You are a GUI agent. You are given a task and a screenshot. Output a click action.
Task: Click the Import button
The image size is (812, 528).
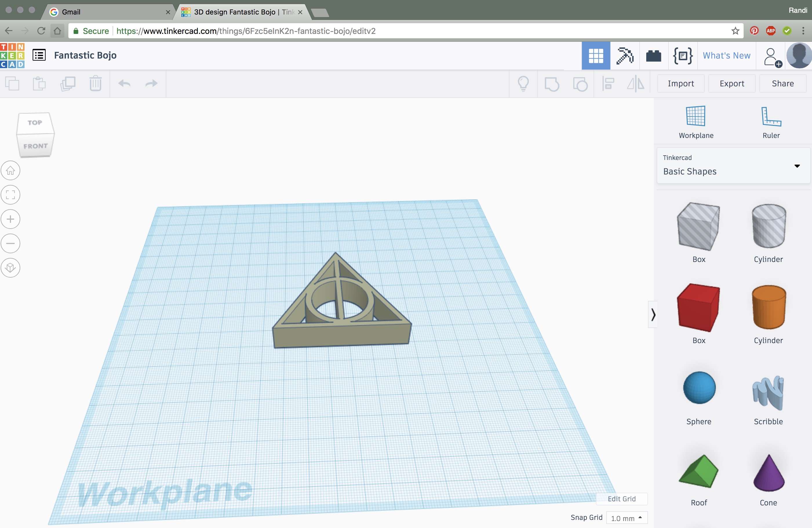pos(681,83)
